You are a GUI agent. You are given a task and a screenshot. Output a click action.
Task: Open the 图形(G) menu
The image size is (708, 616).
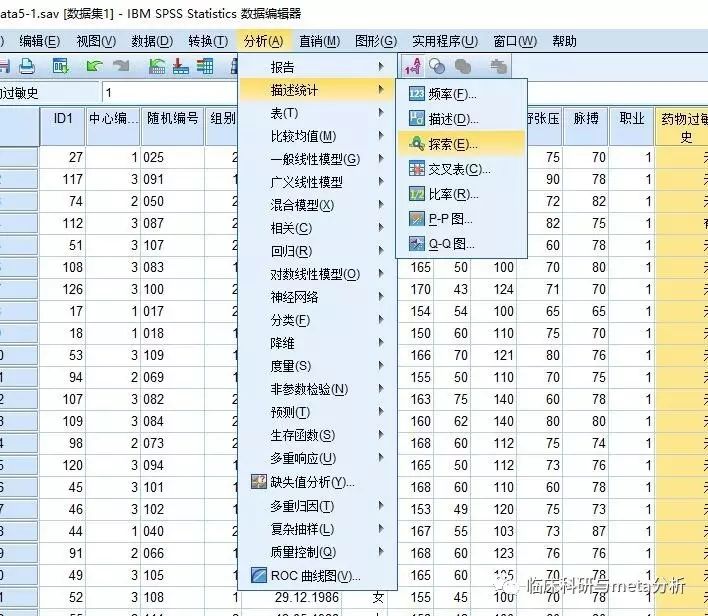pyautogui.click(x=376, y=42)
